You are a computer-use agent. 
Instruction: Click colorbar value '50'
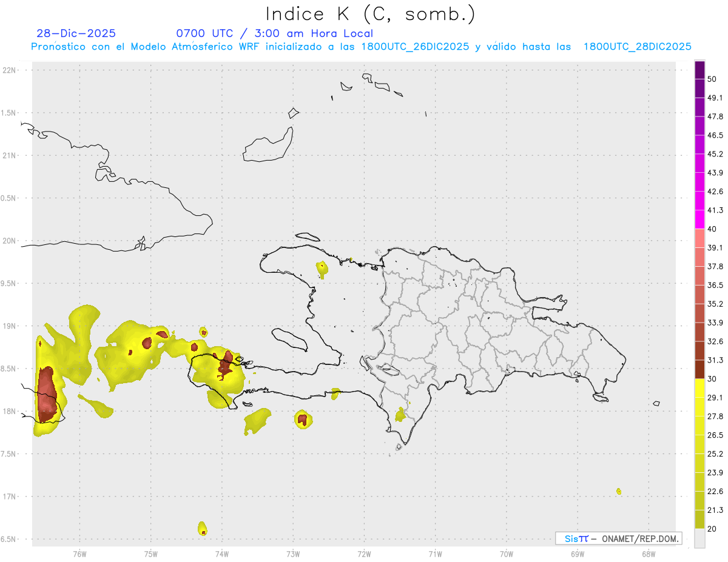pyautogui.click(x=712, y=79)
